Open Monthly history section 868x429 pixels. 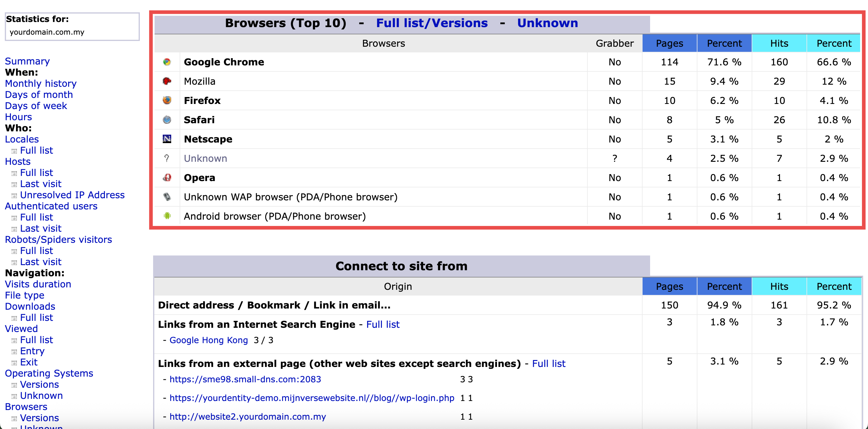(41, 83)
